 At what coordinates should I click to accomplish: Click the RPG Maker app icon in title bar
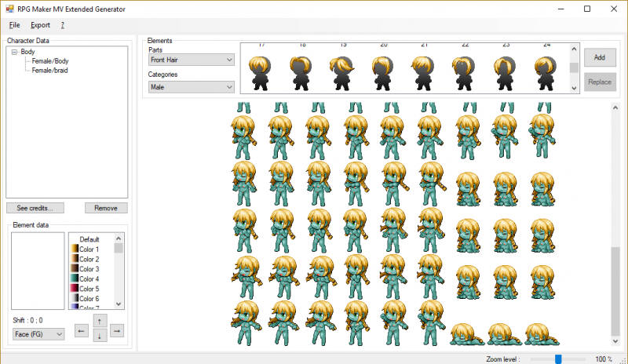(x=9, y=9)
